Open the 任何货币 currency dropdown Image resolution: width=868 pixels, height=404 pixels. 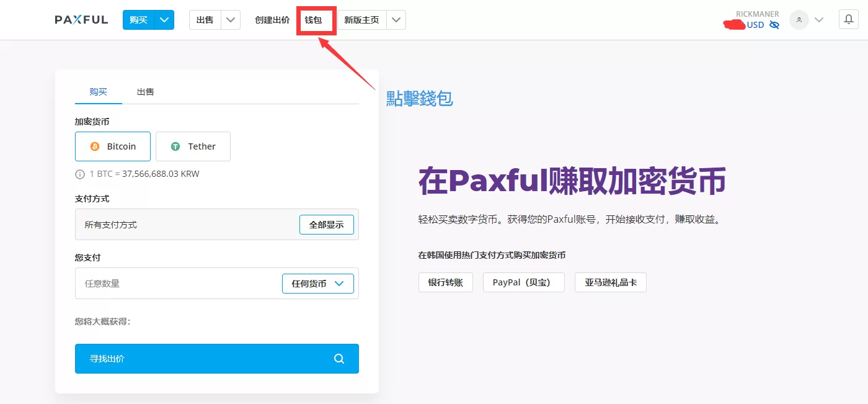tap(318, 284)
